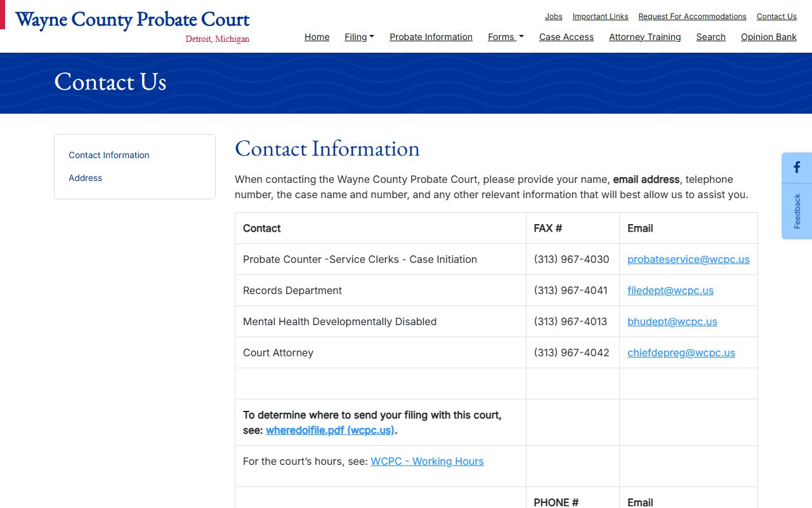Expand the Filing dropdown menu
The width and height of the screenshot is (812, 508).
(x=359, y=37)
